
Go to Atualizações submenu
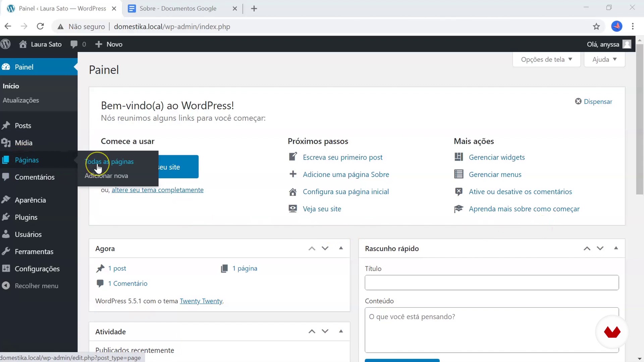coord(21,100)
